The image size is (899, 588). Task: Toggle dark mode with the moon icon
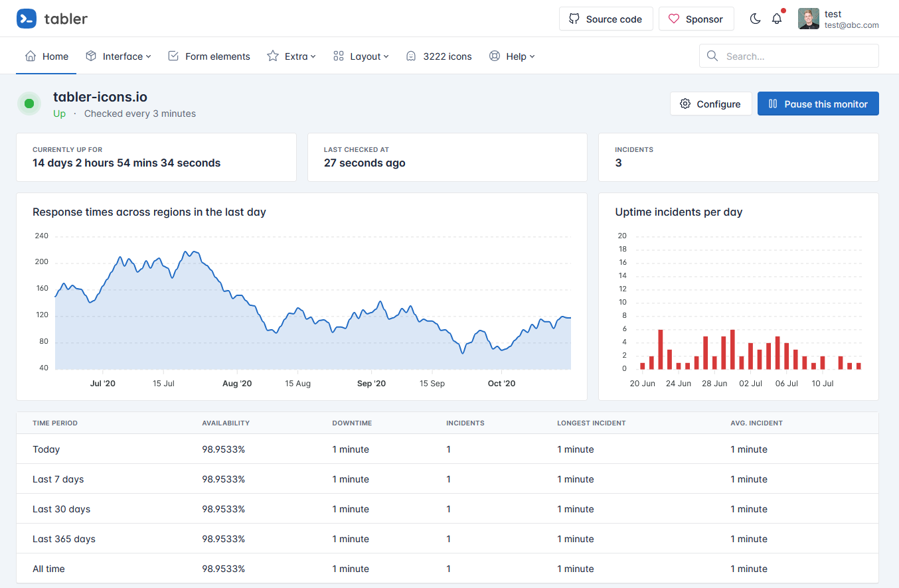755,19
